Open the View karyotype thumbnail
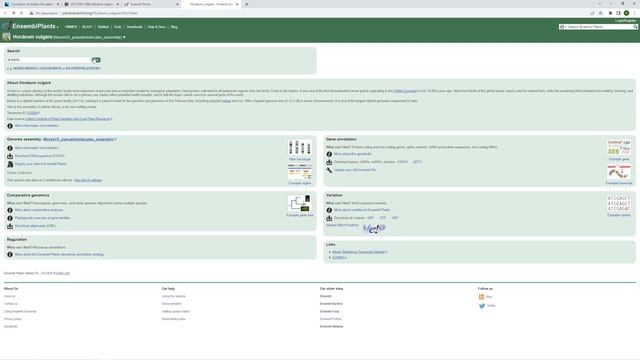 pos(300,147)
